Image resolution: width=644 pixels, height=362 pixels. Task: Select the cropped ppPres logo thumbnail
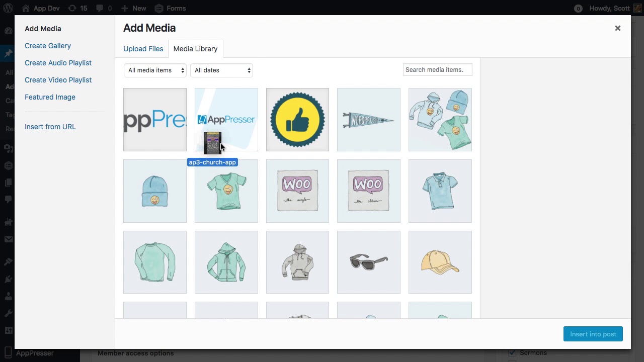tap(155, 120)
